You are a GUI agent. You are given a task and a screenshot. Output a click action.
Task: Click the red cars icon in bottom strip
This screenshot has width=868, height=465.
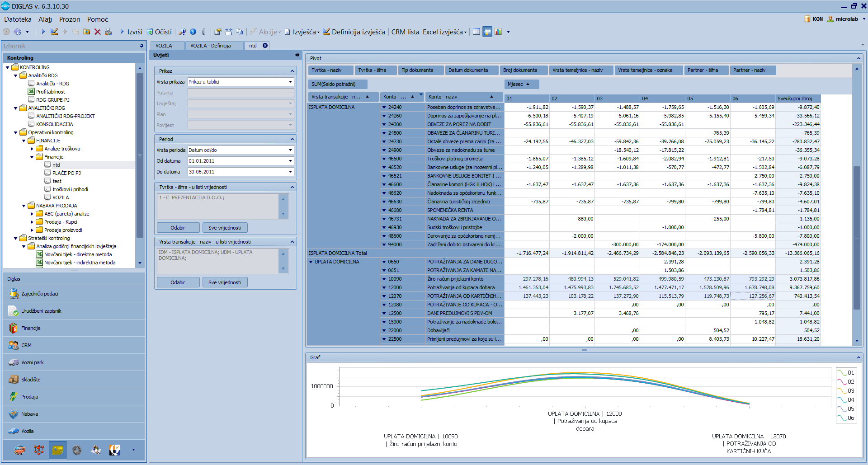tap(20, 450)
